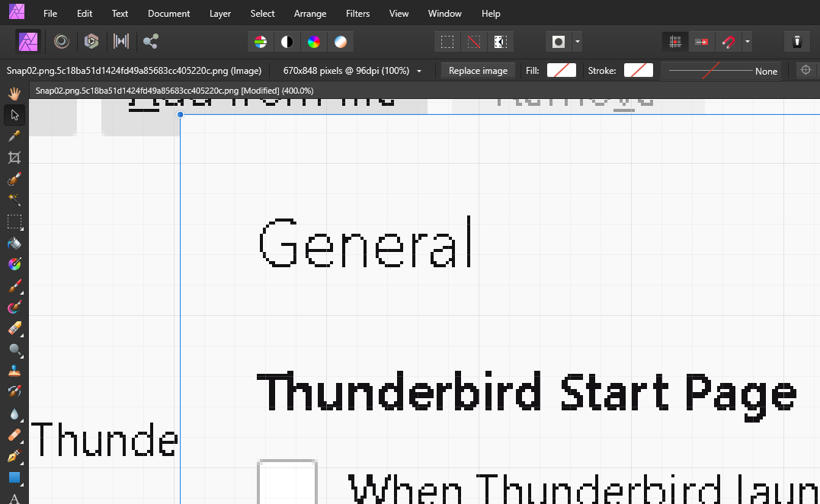Image resolution: width=820 pixels, height=504 pixels.
Task: Switch to the Liquify Persona
Action: [62, 42]
